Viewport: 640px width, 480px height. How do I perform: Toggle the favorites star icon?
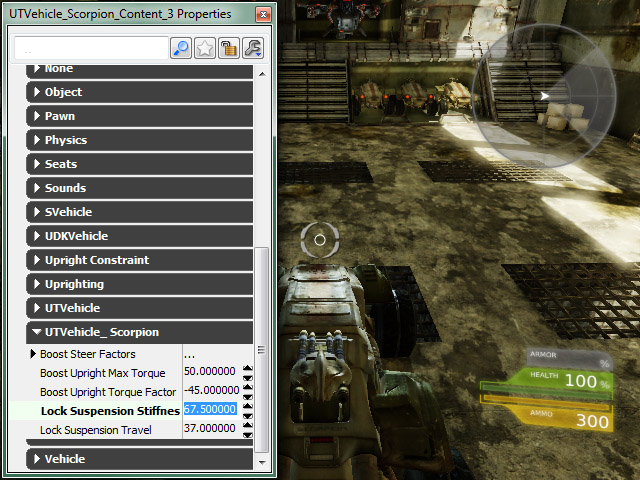(x=205, y=48)
